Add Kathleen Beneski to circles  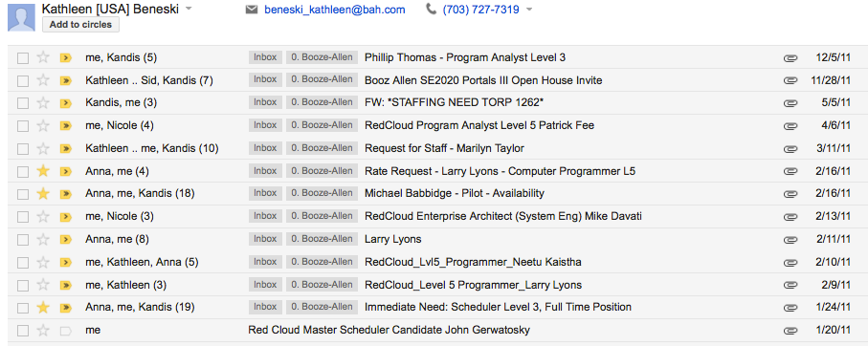click(x=80, y=24)
